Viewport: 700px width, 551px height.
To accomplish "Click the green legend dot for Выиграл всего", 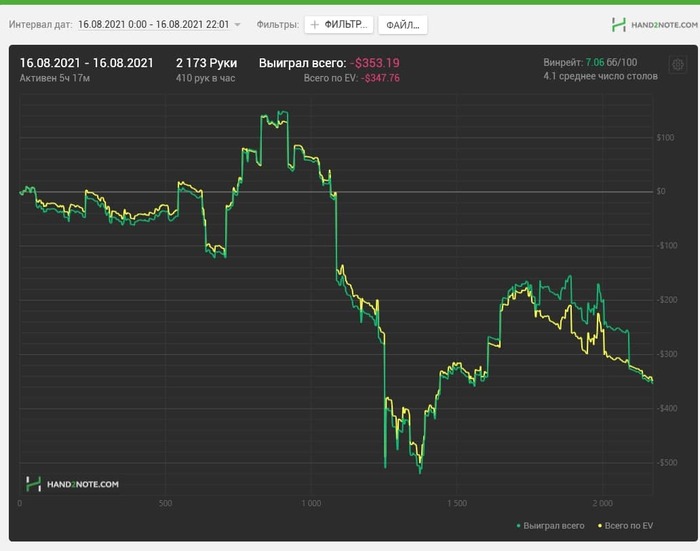I will tap(518, 526).
